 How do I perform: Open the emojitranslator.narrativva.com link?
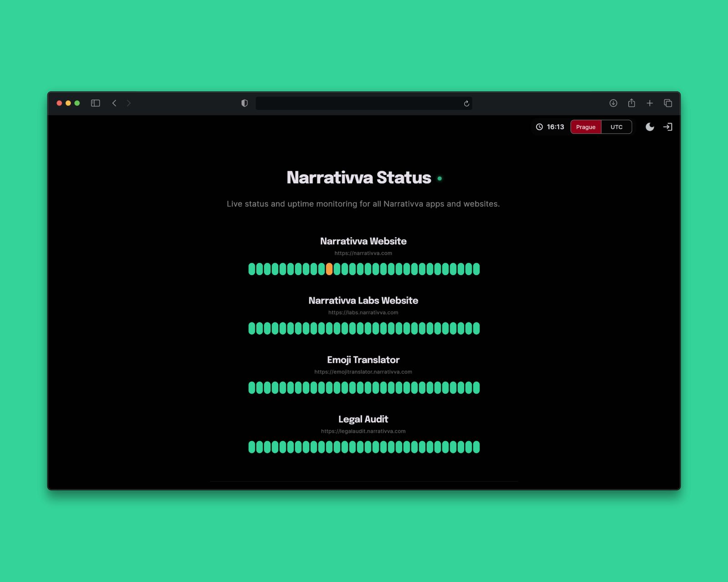tap(363, 372)
